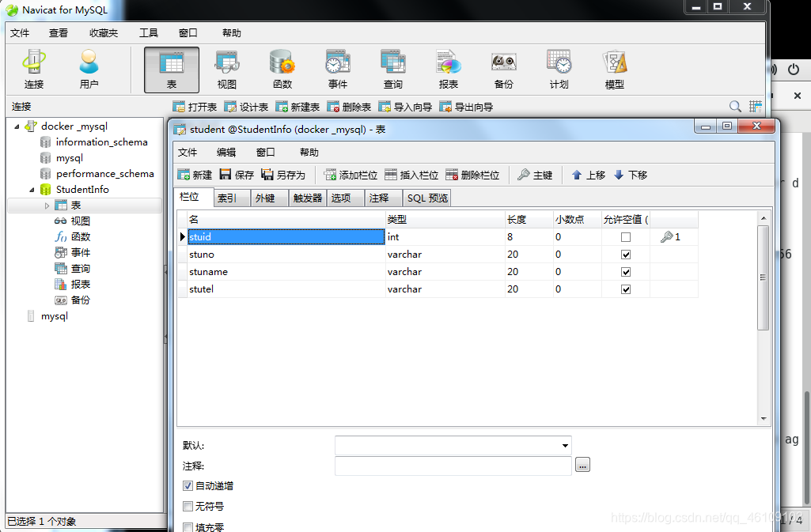Select information_schema database in tree
Screen dimensions: 811x532
tap(101, 142)
